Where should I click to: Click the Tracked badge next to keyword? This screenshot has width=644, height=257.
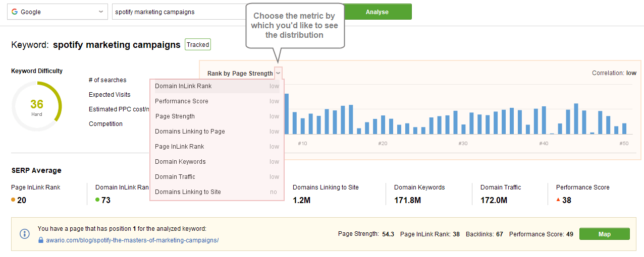click(198, 44)
